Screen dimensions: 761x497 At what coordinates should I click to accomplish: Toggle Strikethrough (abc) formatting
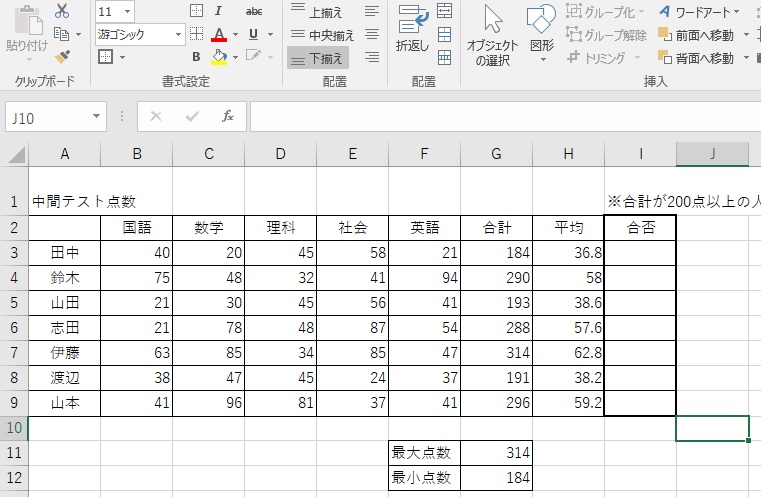pos(254,11)
